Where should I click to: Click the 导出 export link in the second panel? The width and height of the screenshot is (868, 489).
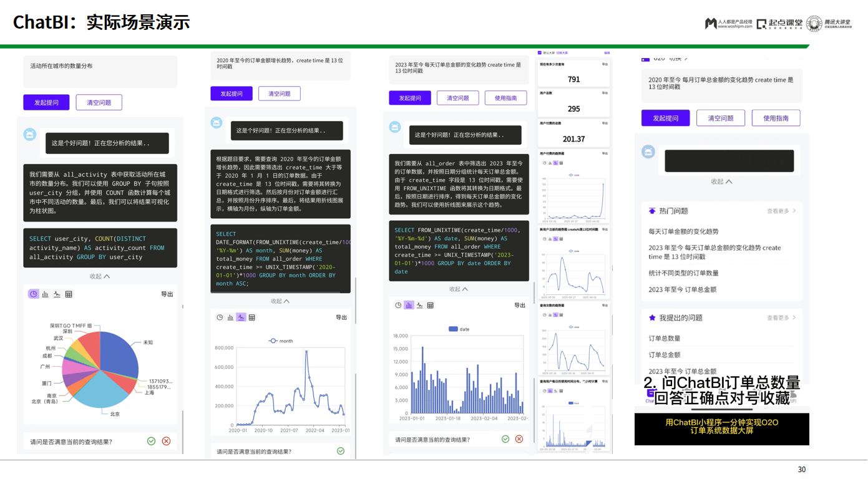[341, 317]
